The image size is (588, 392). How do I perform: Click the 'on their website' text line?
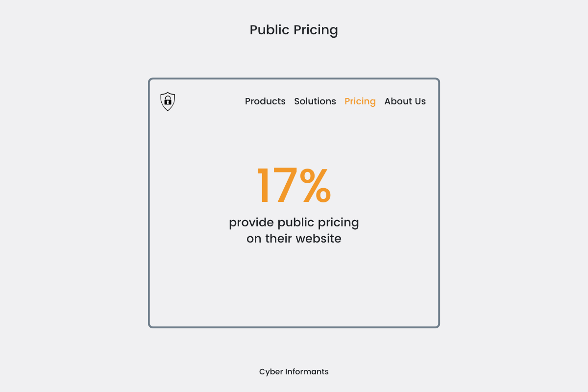294,239
